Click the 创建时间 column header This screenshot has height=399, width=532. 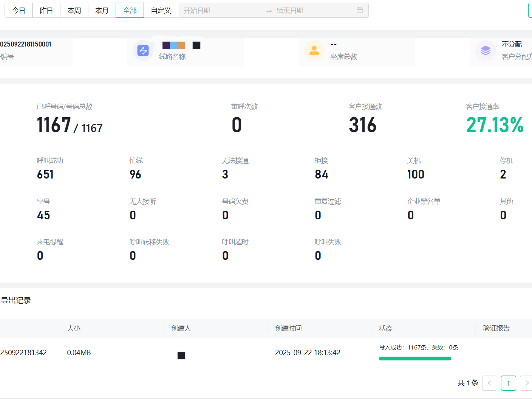[288, 328]
